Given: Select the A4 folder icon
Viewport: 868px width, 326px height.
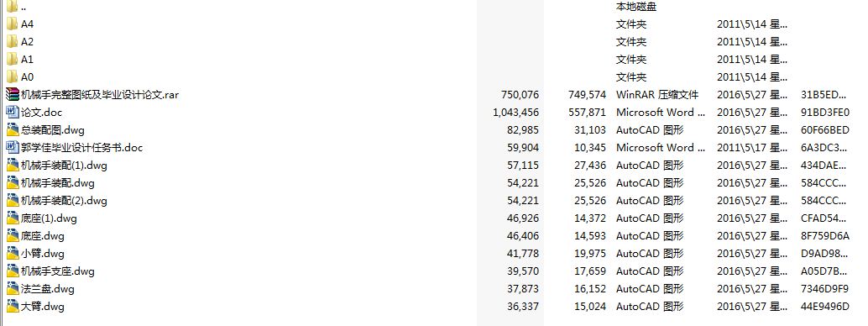Looking at the screenshot, I should pos(13,24).
